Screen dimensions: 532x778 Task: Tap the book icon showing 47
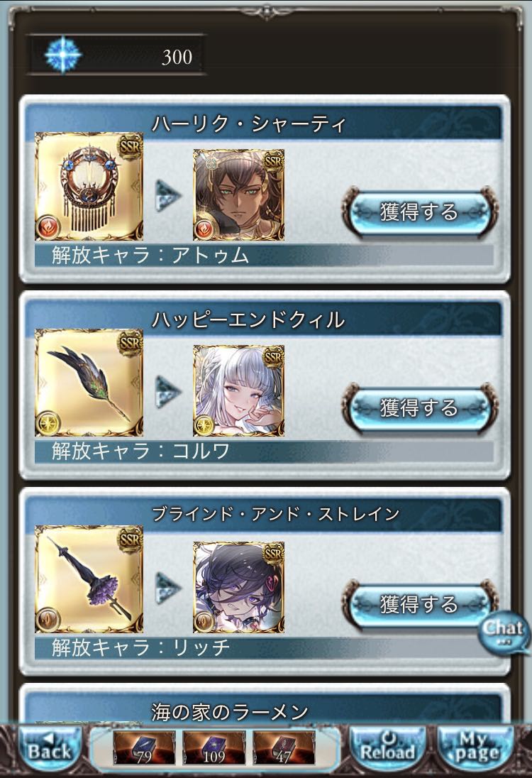[284, 747]
